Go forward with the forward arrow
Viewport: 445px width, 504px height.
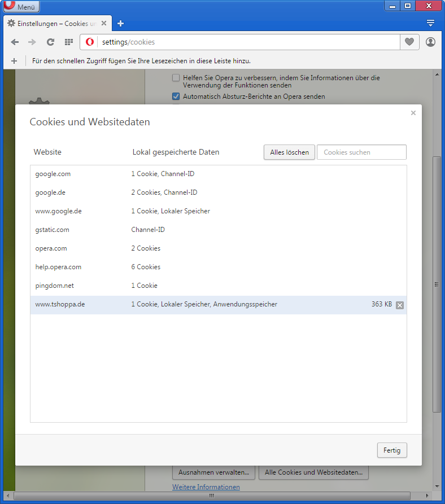pos(32,42)
